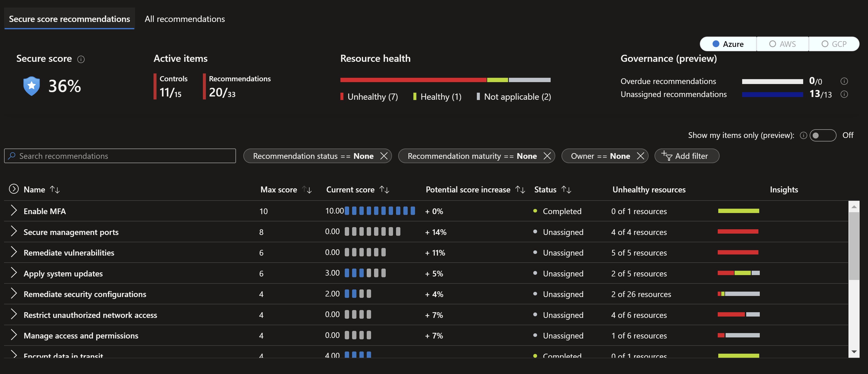Click Apply system updates name text
The width and height of the screenshot is (868, 374).
(63, 274)
